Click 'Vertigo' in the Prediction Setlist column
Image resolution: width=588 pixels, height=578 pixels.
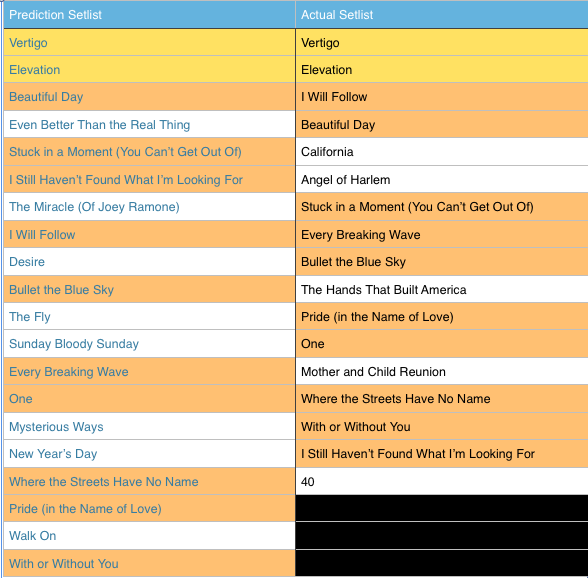pyautogui.click(x=149, y=42)
